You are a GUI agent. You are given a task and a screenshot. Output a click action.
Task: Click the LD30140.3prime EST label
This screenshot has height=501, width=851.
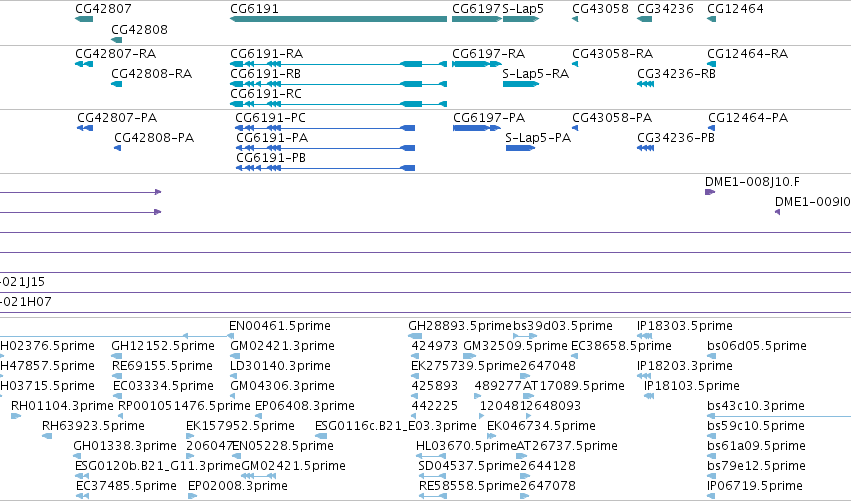281,366
